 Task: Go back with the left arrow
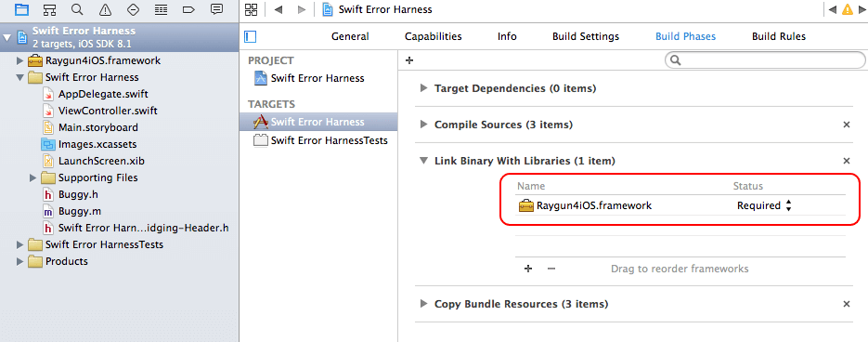(279, 9)
